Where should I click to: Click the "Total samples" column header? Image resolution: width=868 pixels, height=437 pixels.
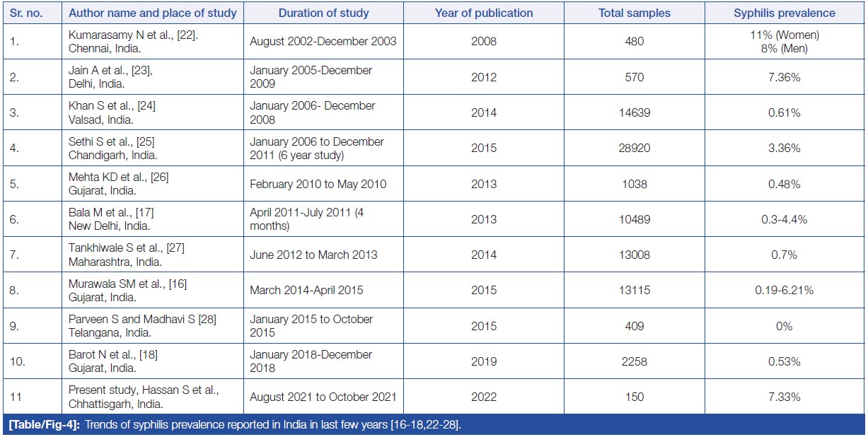pyautogui.click(x=635, y=13)
